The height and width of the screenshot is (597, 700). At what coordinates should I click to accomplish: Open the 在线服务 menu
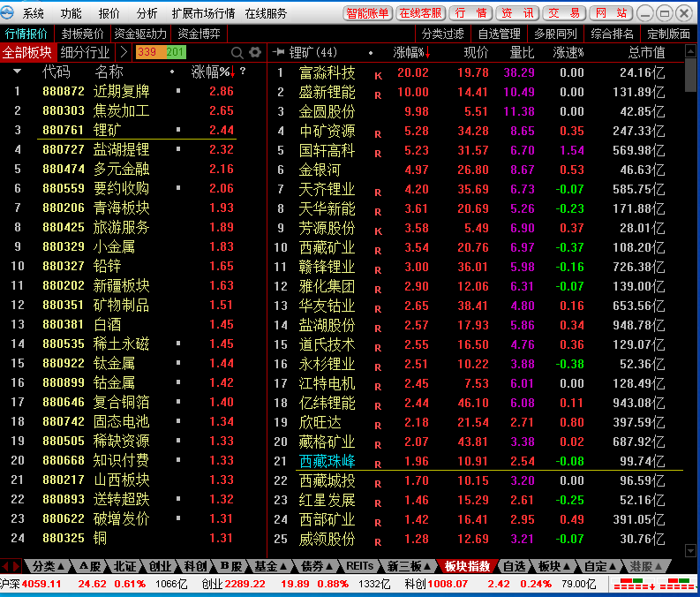(266, 13)
